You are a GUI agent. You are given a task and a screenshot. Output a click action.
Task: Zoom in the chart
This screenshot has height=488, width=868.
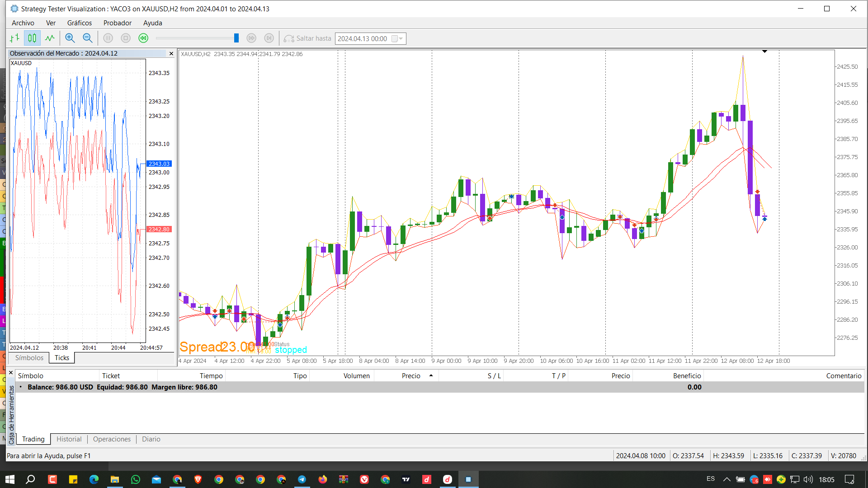click(x=70, y=38)
